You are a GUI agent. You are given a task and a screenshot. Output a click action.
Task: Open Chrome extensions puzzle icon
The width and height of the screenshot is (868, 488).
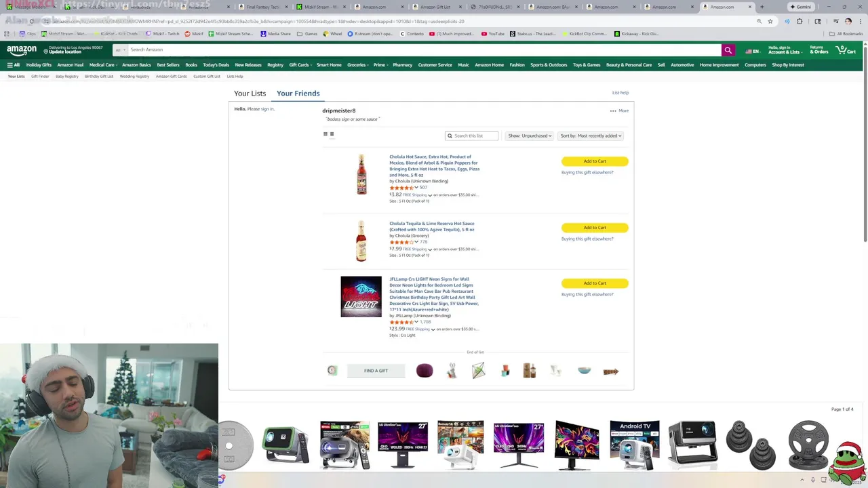tap(800, 21)
